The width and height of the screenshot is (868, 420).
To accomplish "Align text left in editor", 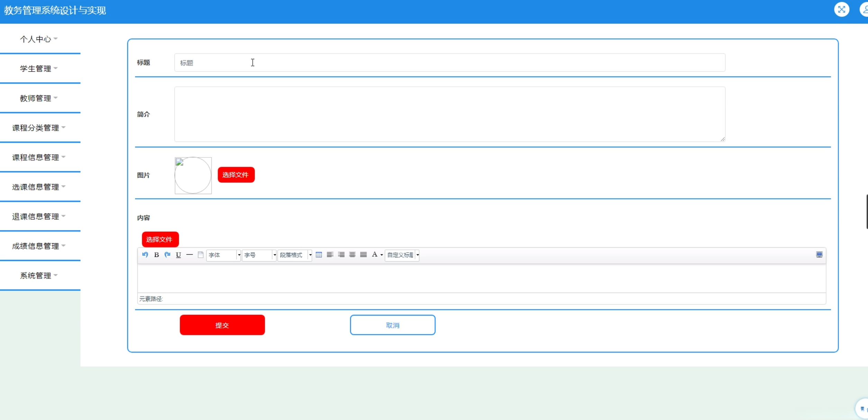I will (330, 255).
